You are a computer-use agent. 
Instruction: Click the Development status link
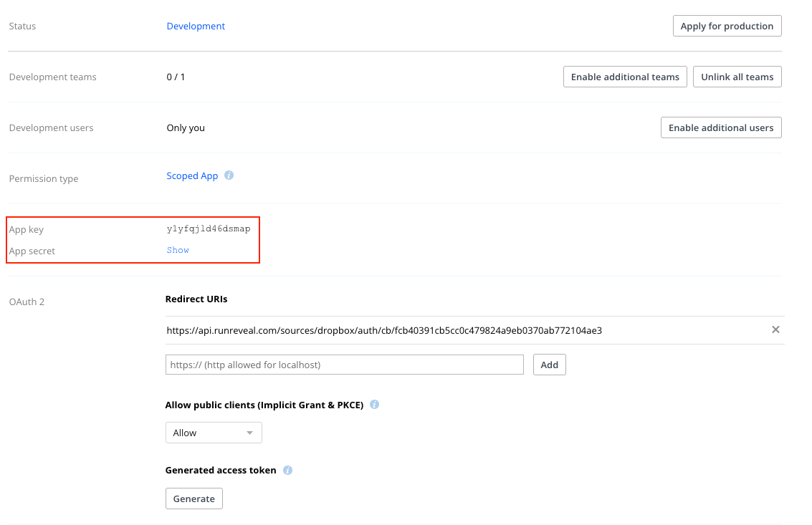tap(196, 26)
